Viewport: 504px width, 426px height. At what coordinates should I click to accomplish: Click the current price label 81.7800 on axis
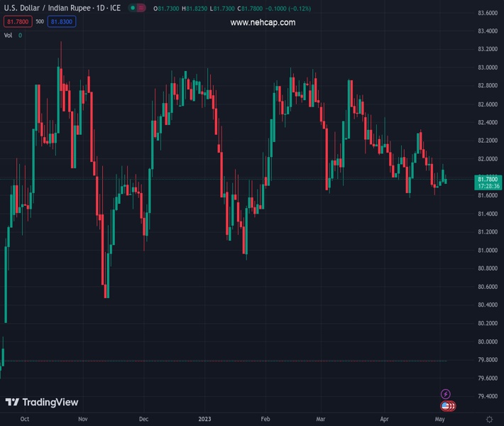(x=489, y=179)
